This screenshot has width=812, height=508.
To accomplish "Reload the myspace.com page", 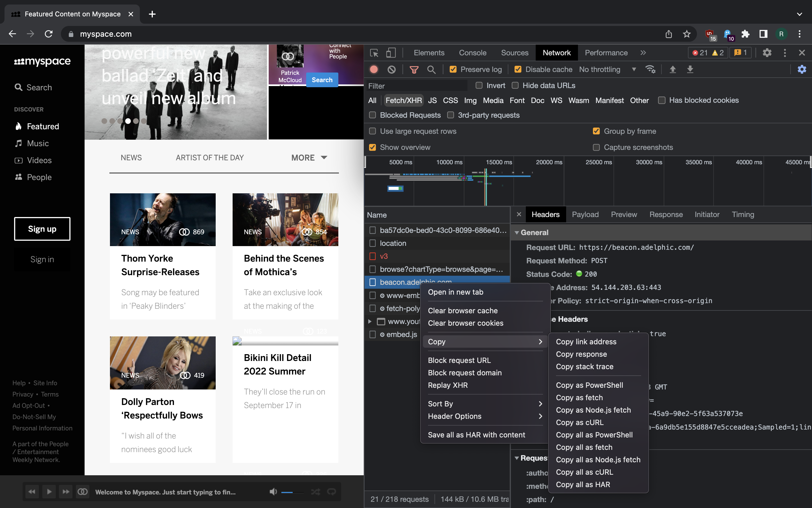I will coord(49,34).
